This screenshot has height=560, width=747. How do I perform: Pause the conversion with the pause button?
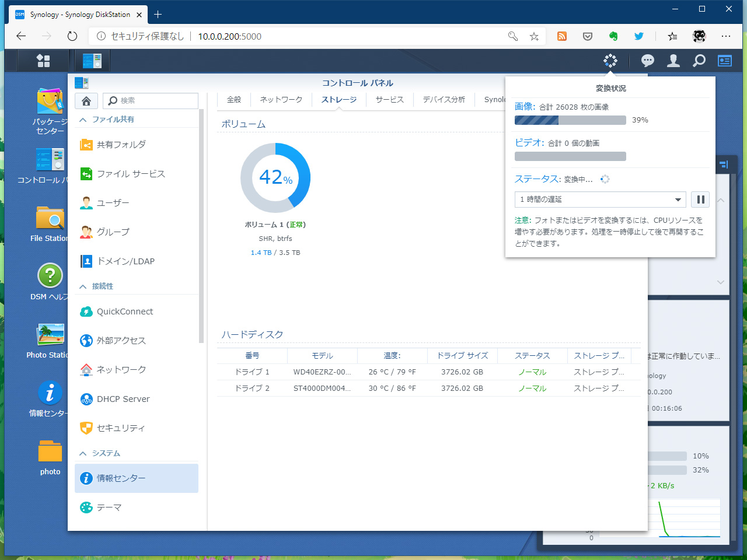pyautogui.click(x=700, y=199)
